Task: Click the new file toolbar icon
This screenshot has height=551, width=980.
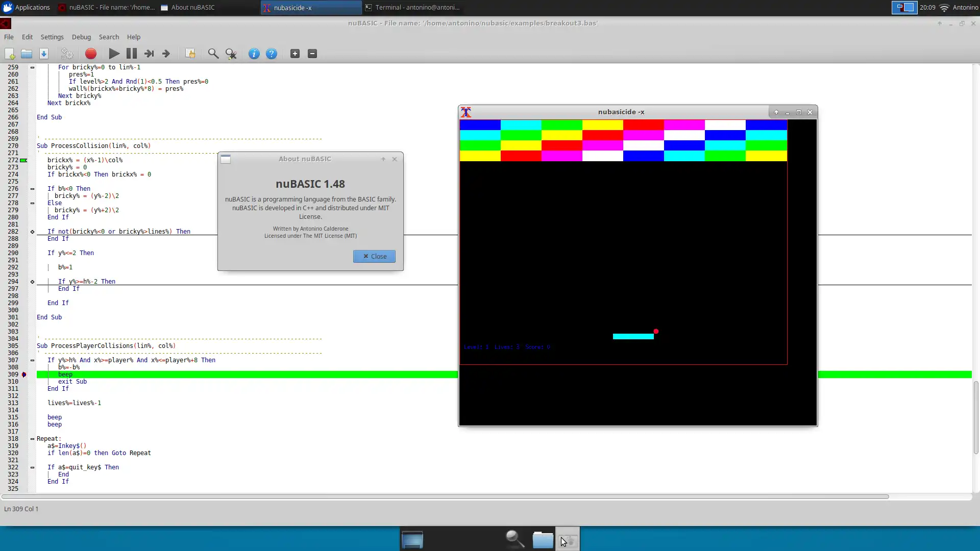Action: tap(10, 54)
